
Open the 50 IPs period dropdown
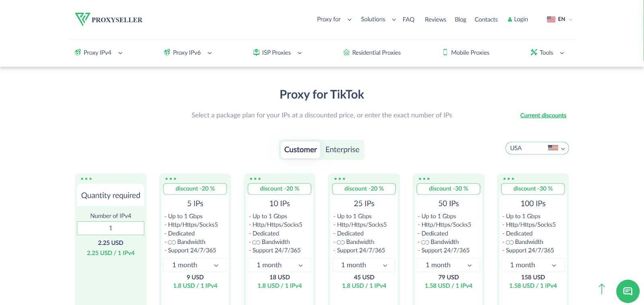pos(449,265)
